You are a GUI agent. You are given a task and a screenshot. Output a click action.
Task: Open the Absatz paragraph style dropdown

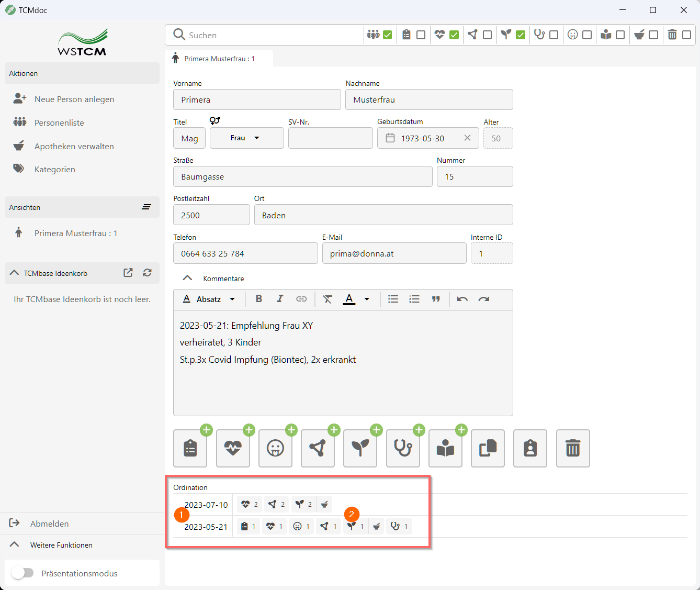click(209, 299)
